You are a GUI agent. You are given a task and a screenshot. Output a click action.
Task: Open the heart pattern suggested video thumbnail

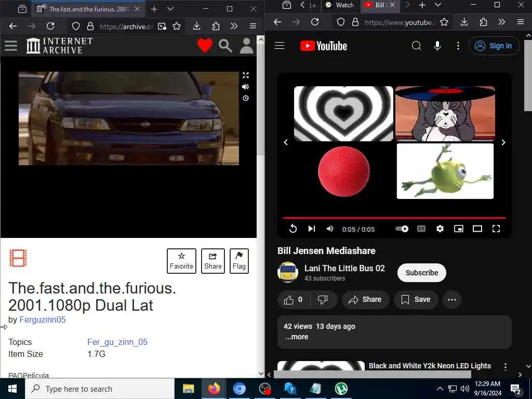(343, 114)
